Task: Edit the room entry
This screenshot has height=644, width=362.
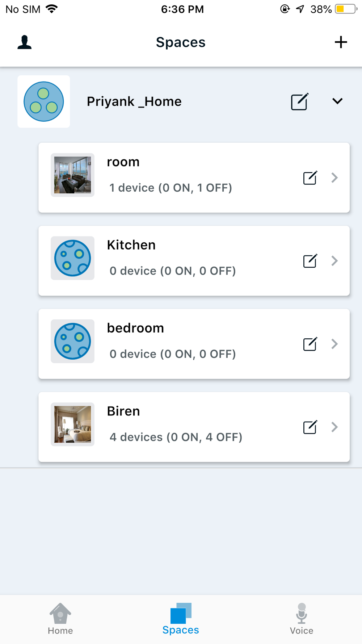Action: pos(310,177)
